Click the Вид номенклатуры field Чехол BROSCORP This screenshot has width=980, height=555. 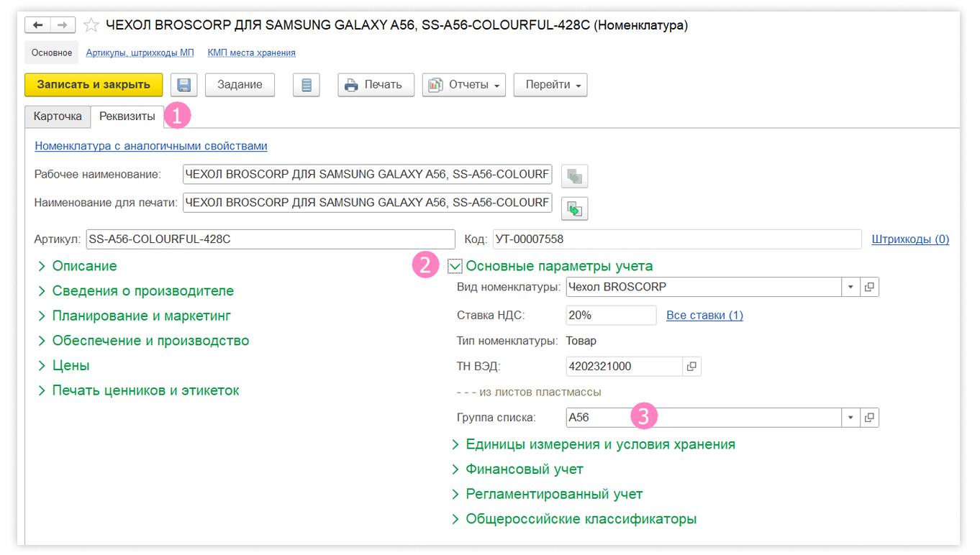[704, 287]
